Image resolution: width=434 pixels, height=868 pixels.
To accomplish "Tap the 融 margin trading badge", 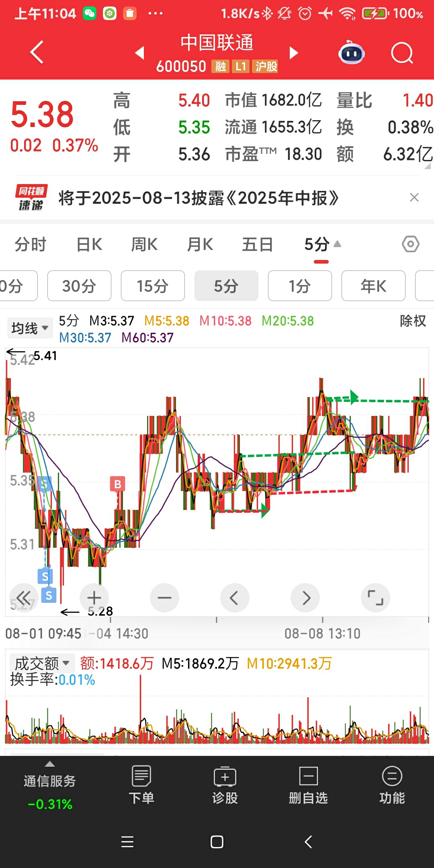I will (x=220, y=66).
